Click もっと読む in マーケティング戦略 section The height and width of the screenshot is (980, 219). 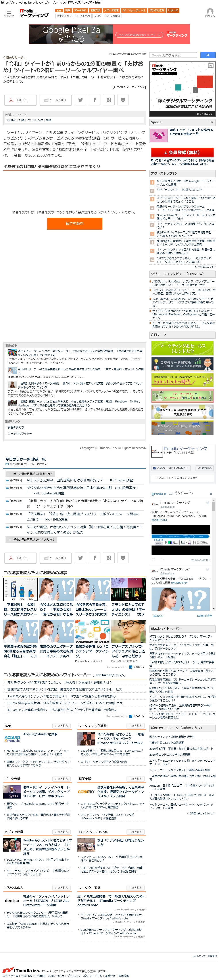coord(135,726)
